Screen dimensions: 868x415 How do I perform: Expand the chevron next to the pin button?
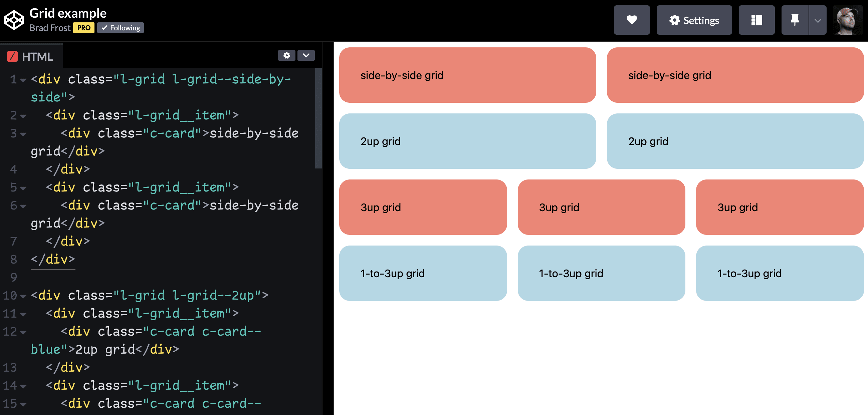tap(818, 20)
